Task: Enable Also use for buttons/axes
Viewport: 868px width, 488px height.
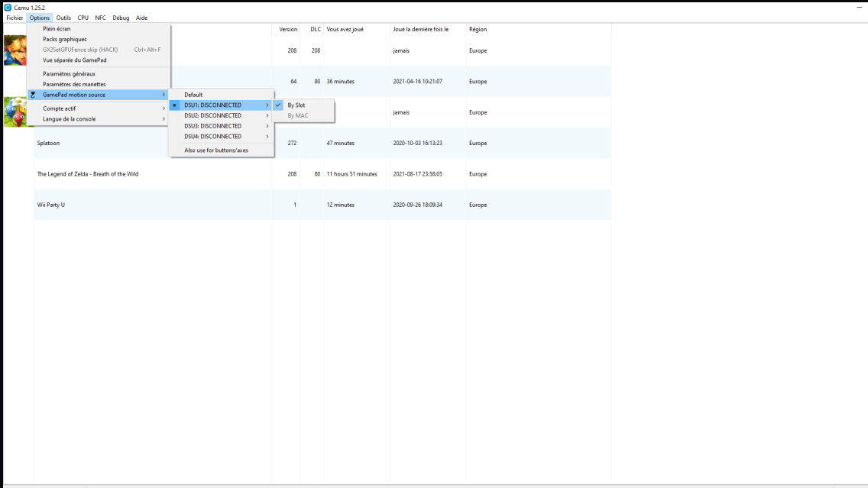Action: [215, 150]
